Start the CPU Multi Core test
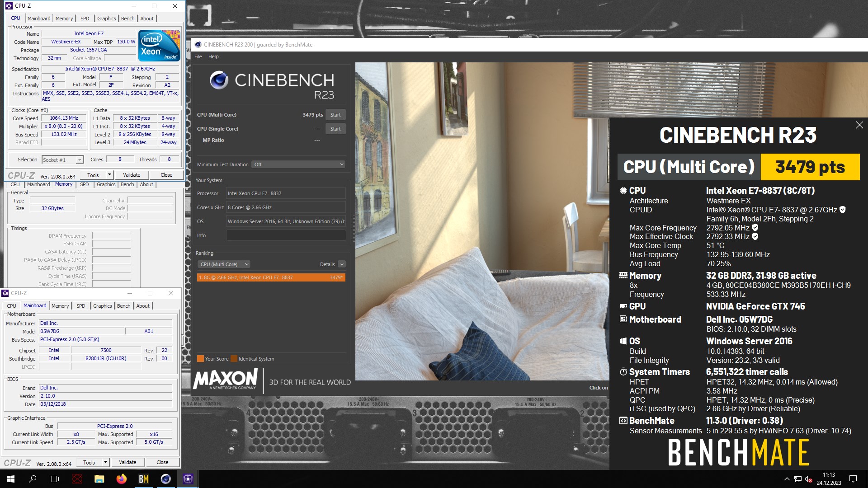The width and height of the screenshot is (868, 488). (x=335, y=115)
